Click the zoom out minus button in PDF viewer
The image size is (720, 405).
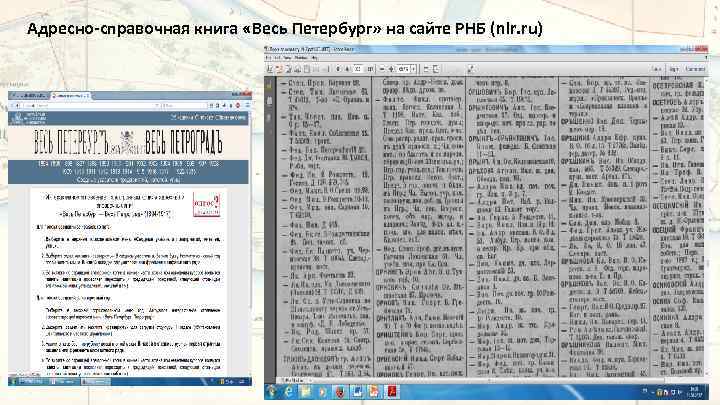(x=382, y=69)
